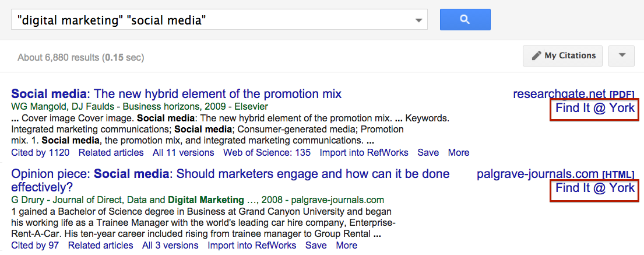This screenshot has width=644, height=255.
Task: Expand the dropdown next to My Citations
Action: pos(622,56)
